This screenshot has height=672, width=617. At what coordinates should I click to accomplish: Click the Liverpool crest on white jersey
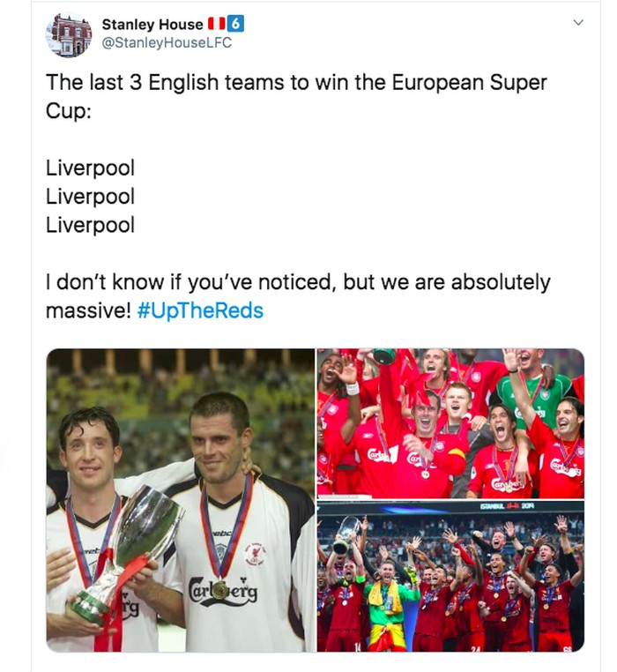[256, 553]
